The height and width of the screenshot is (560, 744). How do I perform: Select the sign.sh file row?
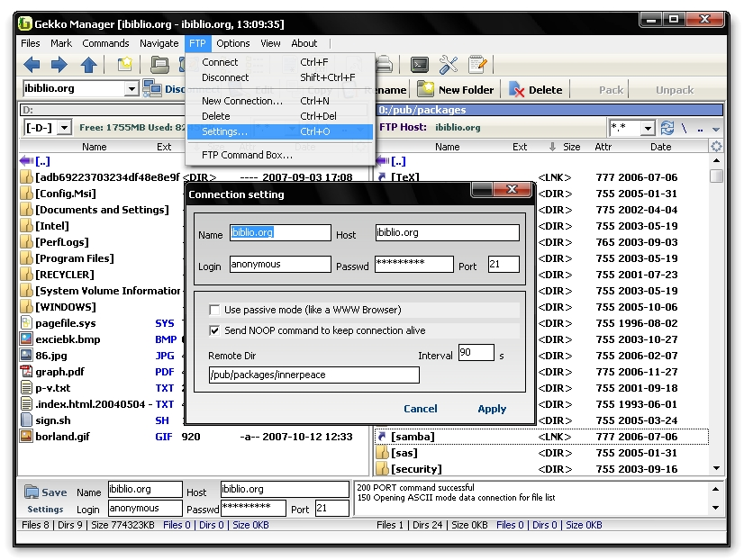click(100, 420)
